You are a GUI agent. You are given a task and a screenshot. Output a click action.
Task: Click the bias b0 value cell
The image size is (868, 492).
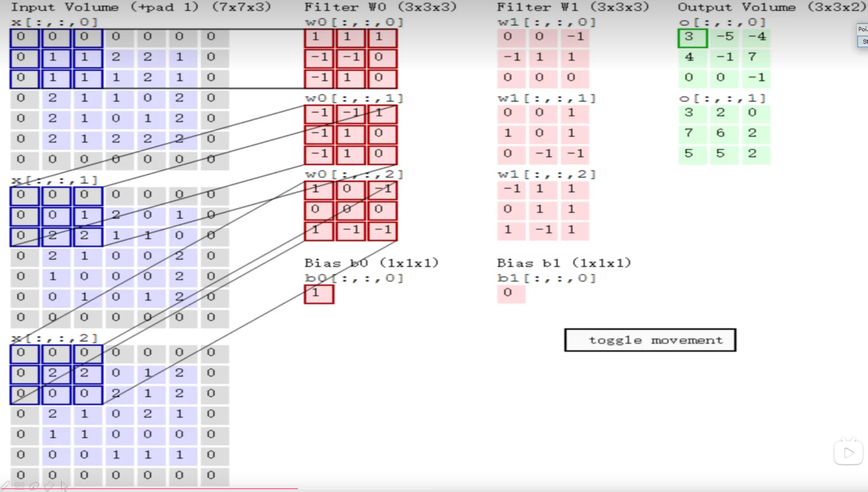tap(319, 294)
